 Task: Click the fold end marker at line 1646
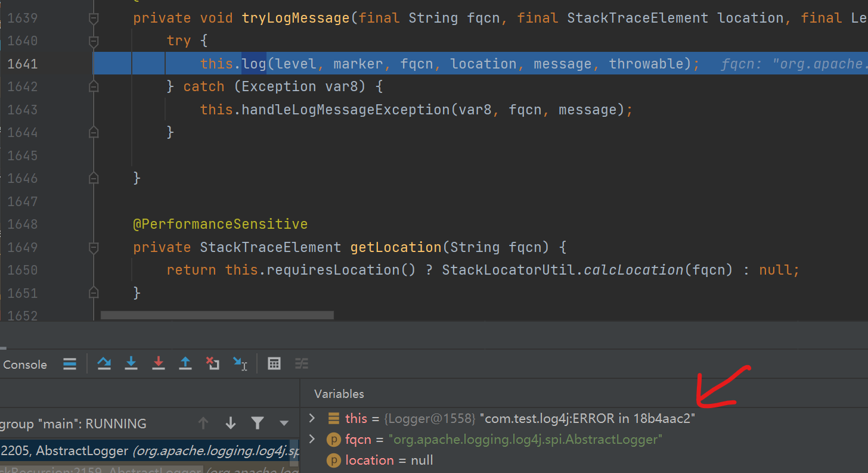tap(94, 178)
